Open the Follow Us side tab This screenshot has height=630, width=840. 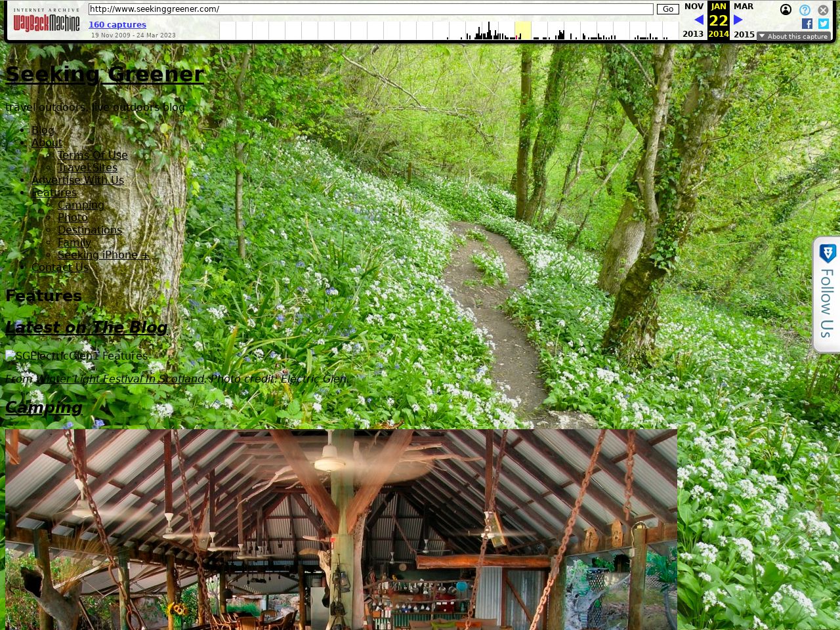pyautogui.click(x=826, y=295)
